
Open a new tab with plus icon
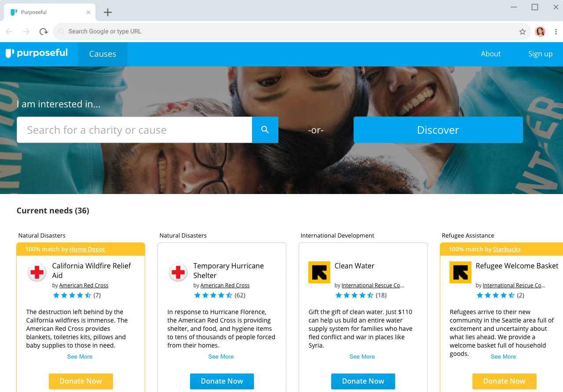pos(108,12)
